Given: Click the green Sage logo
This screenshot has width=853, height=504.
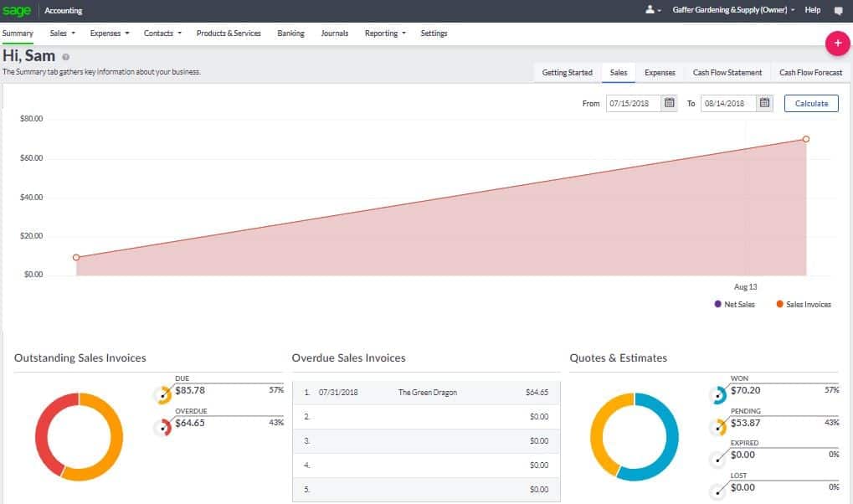Looking at the screenshot, I should coord(17,10).
